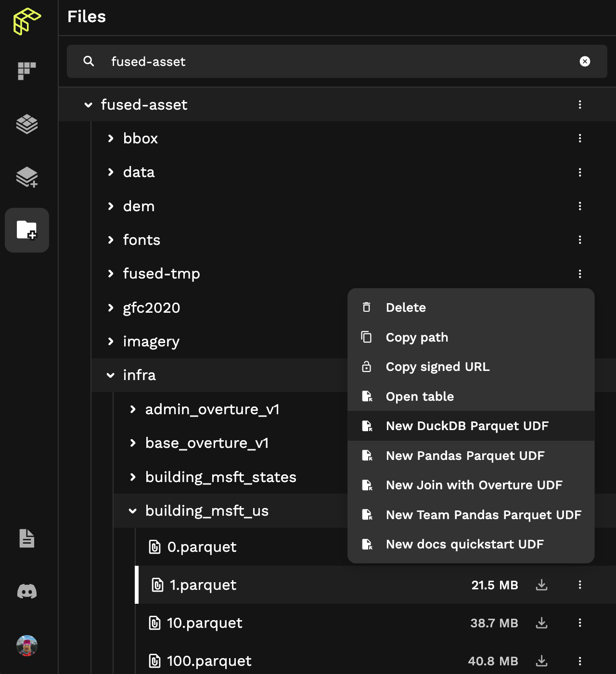Open the documentation page icon
The image size is (616, 674).
click(x=27, y=538)
